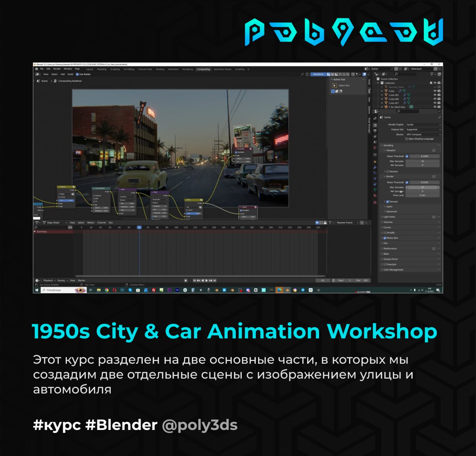Image resolution: width=476 pixels, height=456 pixels.
Task: Open the Node Wrangler sidebar tab
Action: pos(369,125)
